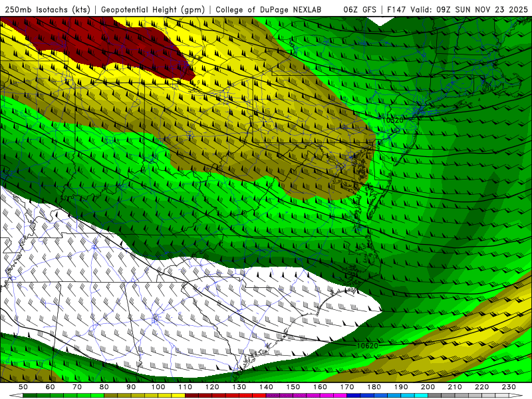This screenshot has height=399, width=532.
Task: Click 'College of DuPage NEXLAB' in header
Action: pos(268,9)
